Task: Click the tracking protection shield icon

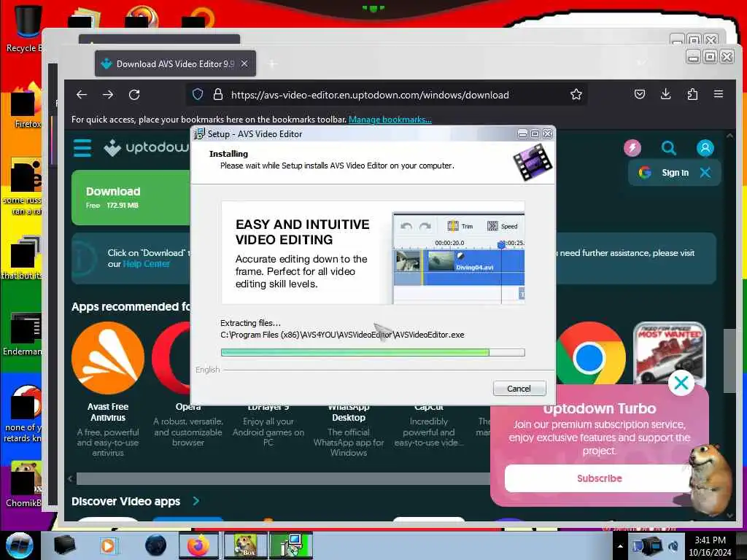Action: [198, 95]
